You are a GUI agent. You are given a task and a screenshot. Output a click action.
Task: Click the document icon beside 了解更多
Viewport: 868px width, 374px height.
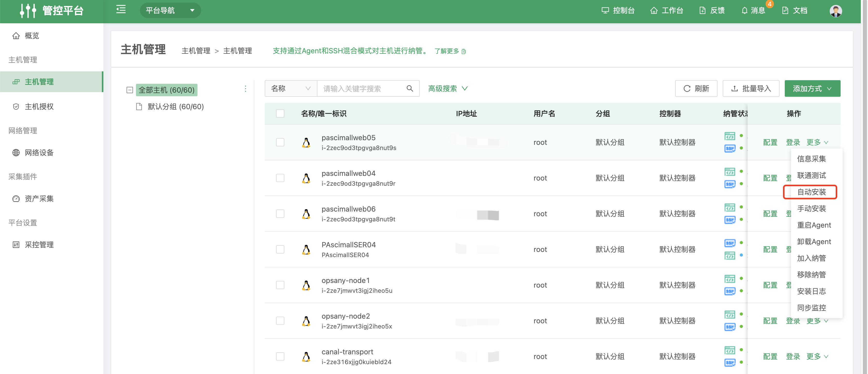(464, 51)
